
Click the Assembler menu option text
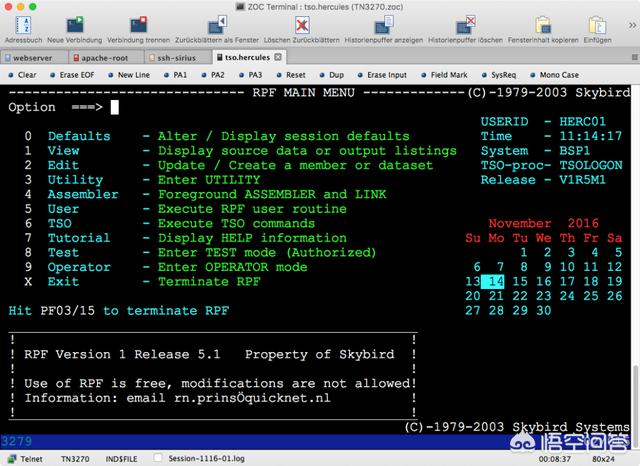[x=83, y=194]
